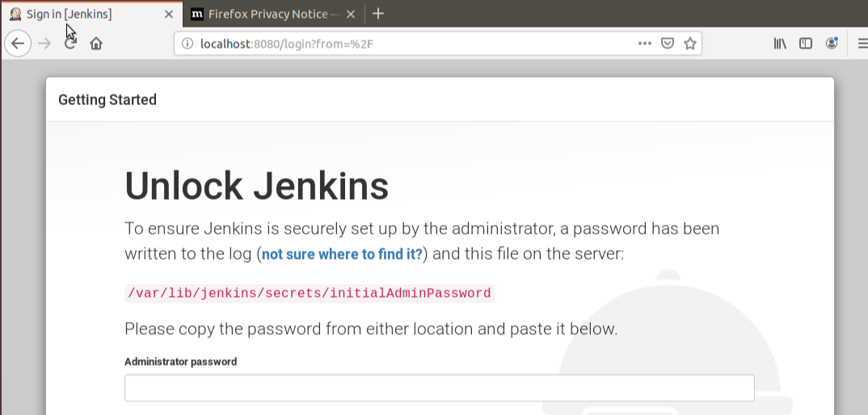The image size is (868, 415).
Task: Open the Firefox account avatar icon
Action: (832, 43)
